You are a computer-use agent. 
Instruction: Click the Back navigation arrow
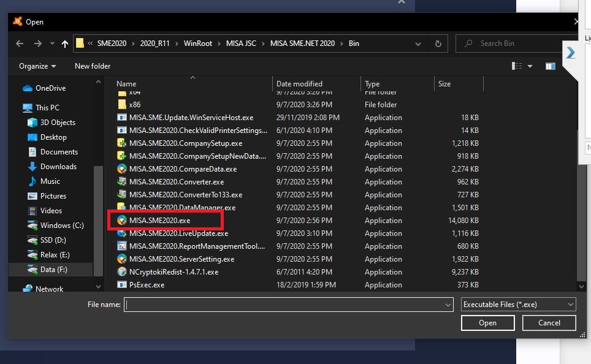pos(20,44)
